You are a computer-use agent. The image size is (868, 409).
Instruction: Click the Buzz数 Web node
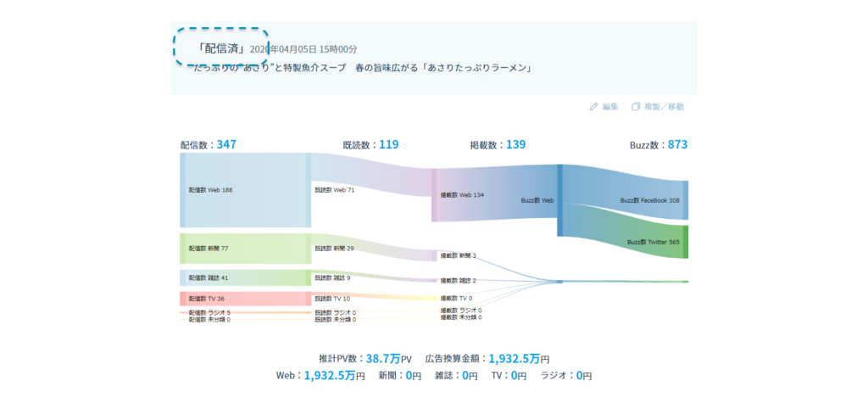[537, 200]
